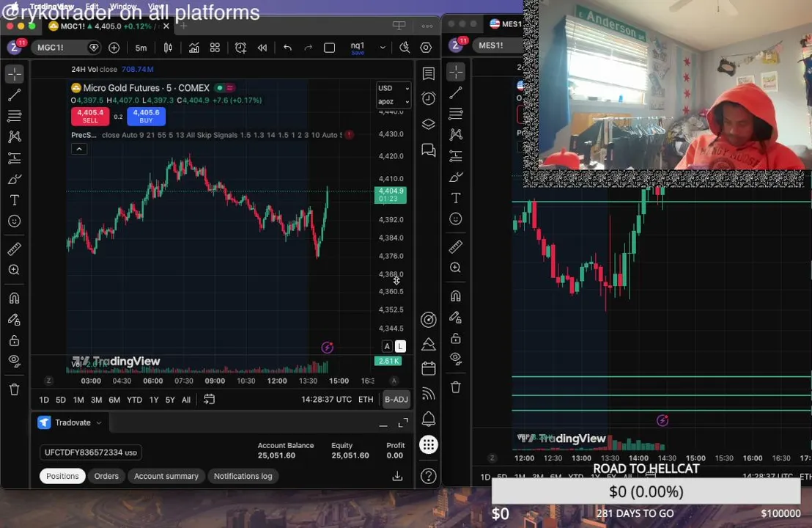Open the forecasting and measurement tools in MGC1! window
Viewport: 812px width, 528px height.
pos(15,158)
